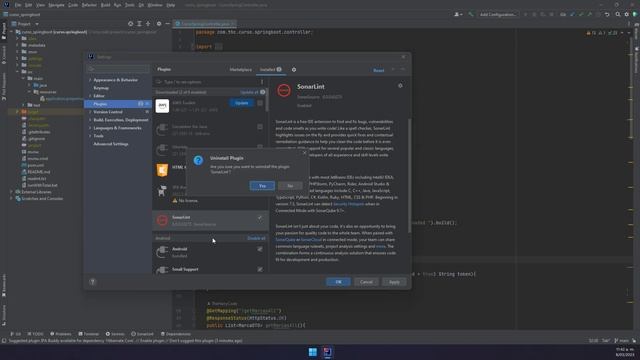Expand the Editor settings group
The width and height of the screenshot is (640, 360).
pyautogui.click(x=90, y=96)
